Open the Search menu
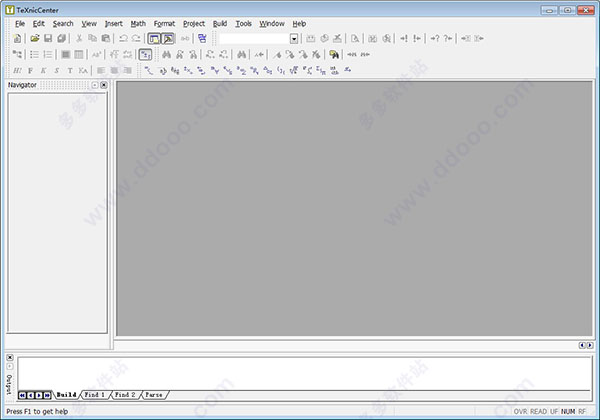 [63, 24]
